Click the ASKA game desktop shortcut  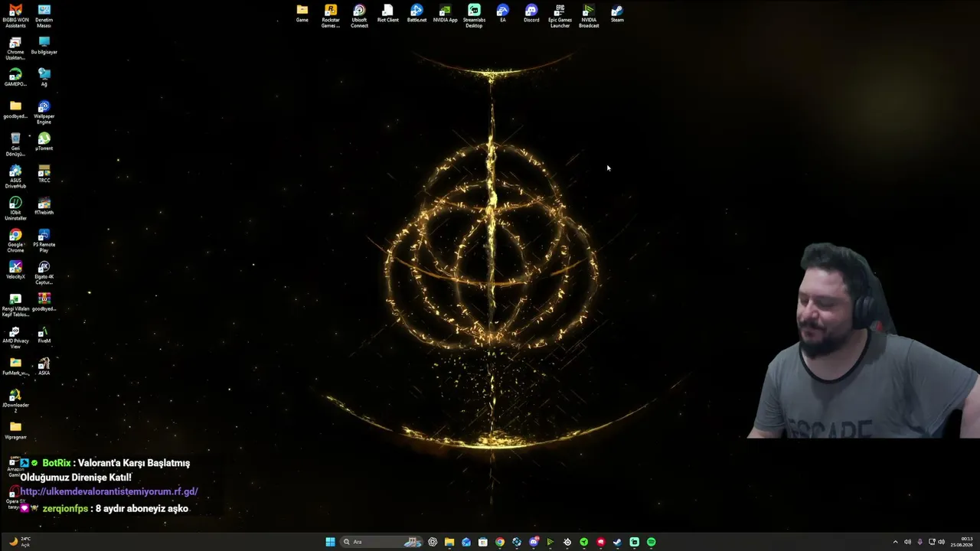coord(44,367)
